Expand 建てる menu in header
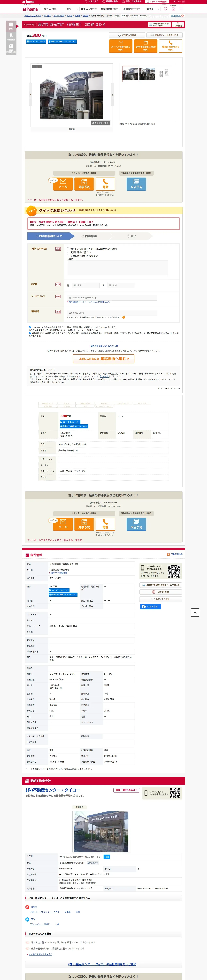207x980 pixels. tap(89, 9)
